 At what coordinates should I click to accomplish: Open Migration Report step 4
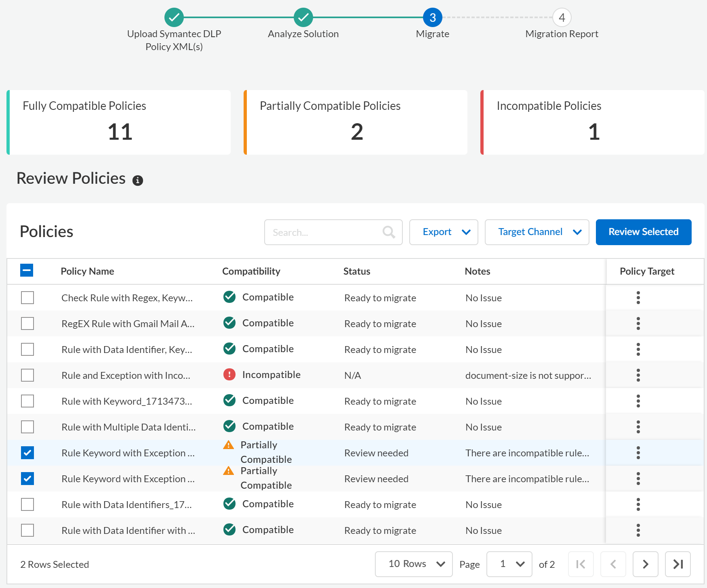(562, 18)
